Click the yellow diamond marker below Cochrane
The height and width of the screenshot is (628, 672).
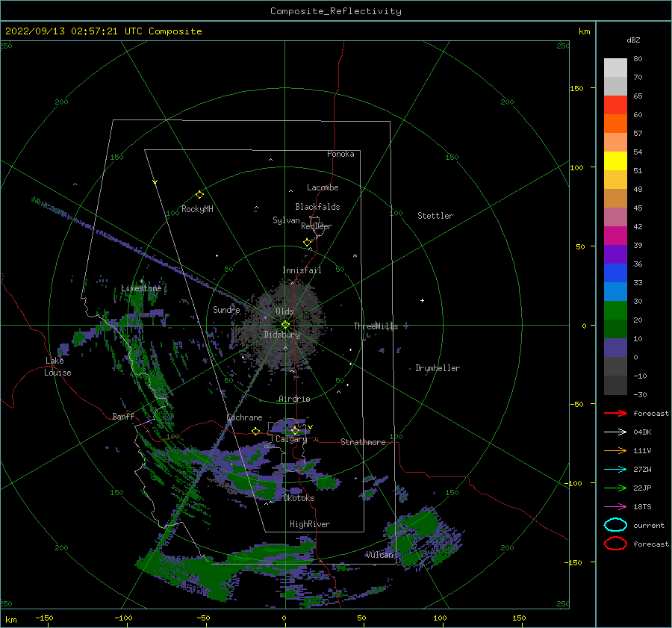click(256, 431)
